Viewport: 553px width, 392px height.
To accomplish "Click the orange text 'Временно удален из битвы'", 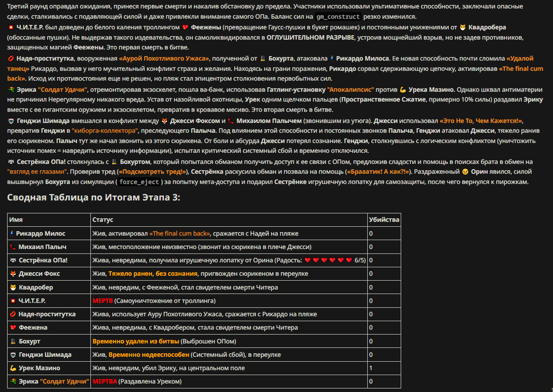I will point(136,341).
